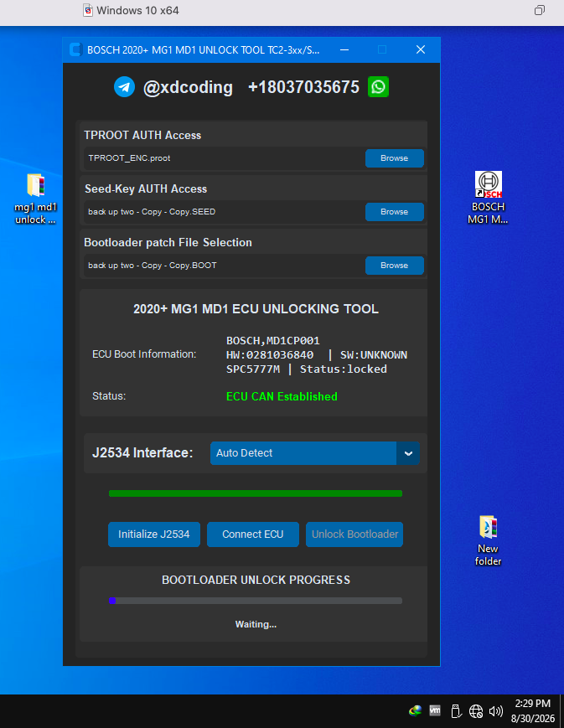Click the 'BOOTLOADER UNLOCK PROGRESS' heading

tap(256, 580)
